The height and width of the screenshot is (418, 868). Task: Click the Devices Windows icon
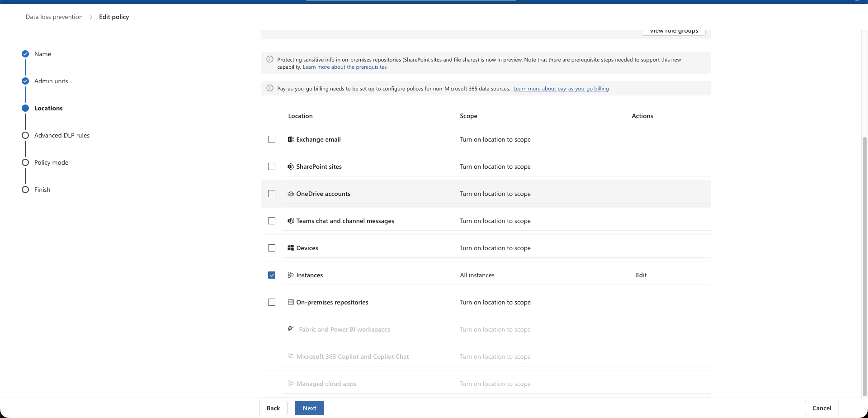(291, 248)
